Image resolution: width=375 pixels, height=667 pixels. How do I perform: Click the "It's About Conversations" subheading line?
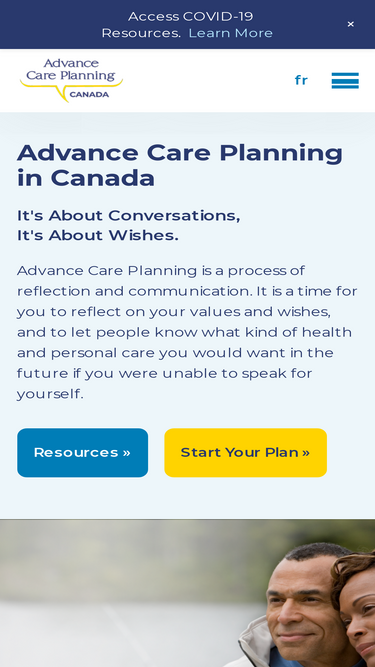point(128,215)
